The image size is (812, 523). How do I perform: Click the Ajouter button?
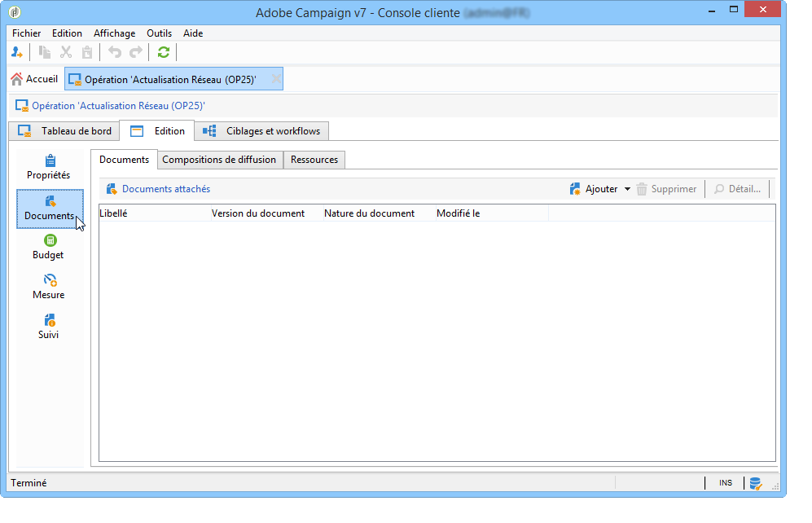click(594, 189)
